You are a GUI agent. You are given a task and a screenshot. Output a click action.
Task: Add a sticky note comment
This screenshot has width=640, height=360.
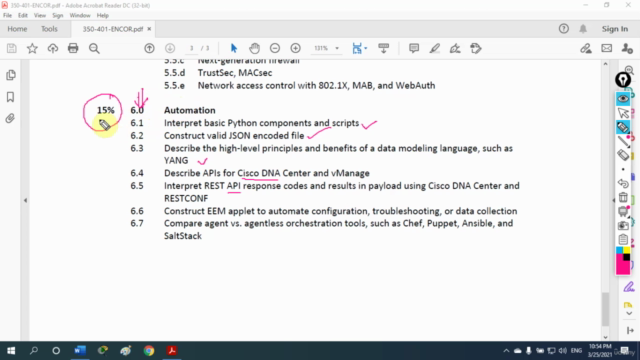[x=414, y=49]
